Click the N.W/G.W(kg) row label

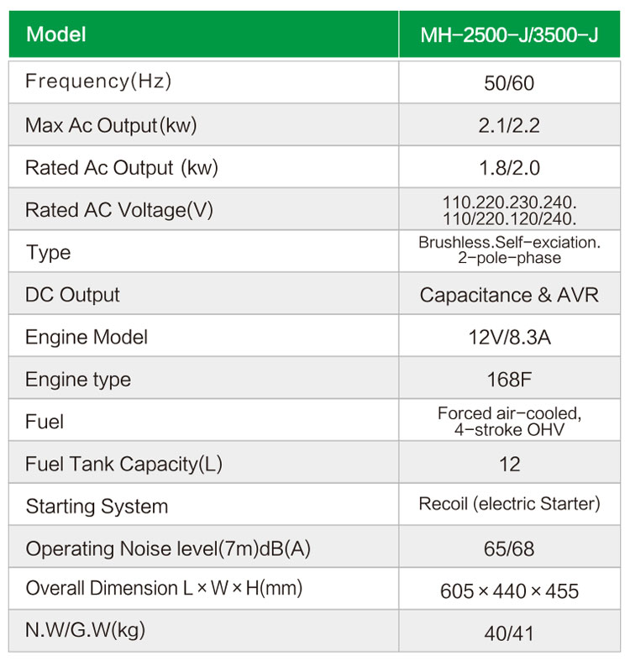click(86, 630)
